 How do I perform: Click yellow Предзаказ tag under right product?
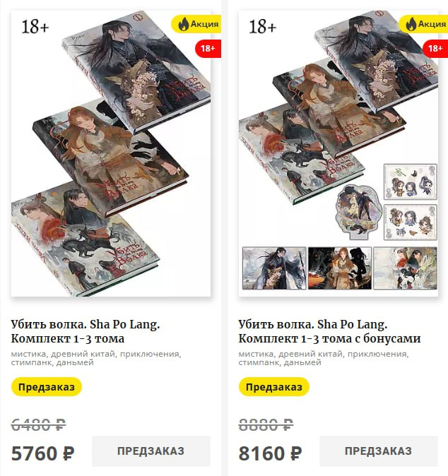(x=274, y=387)
